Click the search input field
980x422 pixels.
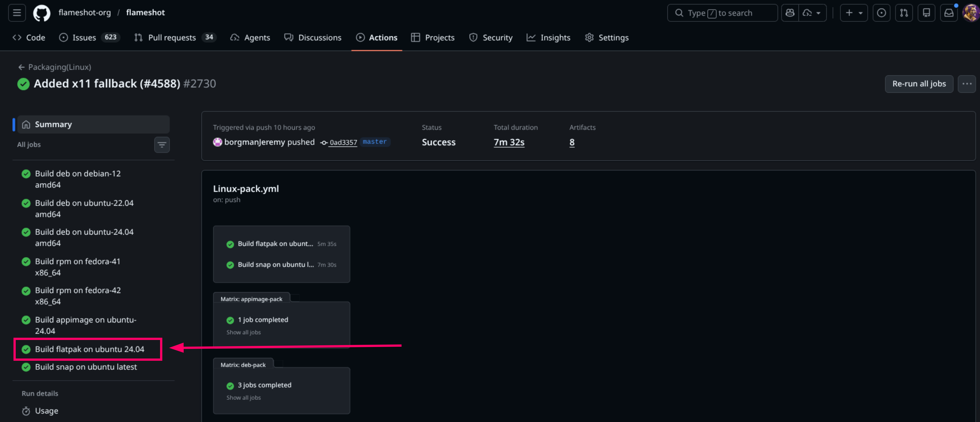722,13
